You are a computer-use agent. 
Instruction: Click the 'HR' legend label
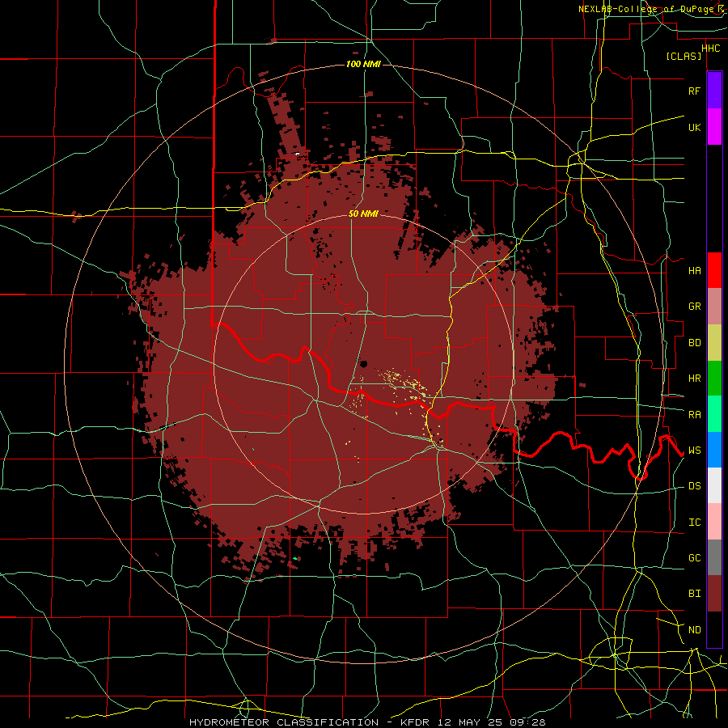pyautogui.click(x=694, y=379)
